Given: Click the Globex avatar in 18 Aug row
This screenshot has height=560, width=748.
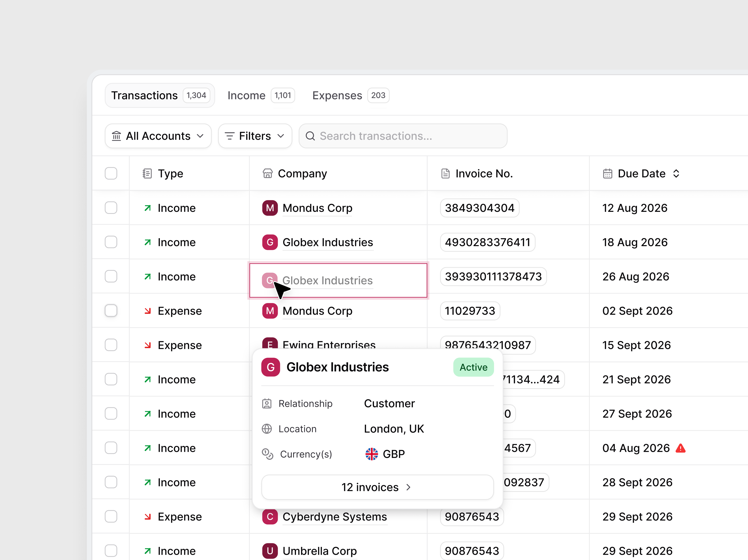Looking at the screenshot, I should (x=270, y=242).
